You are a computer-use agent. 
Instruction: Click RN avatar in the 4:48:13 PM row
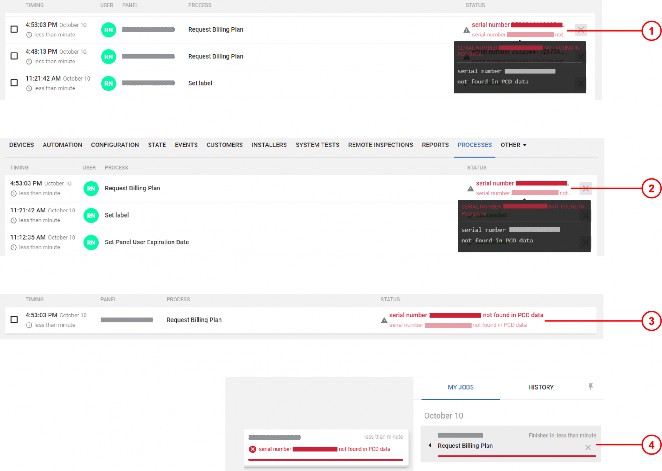(x=108, y=56)
